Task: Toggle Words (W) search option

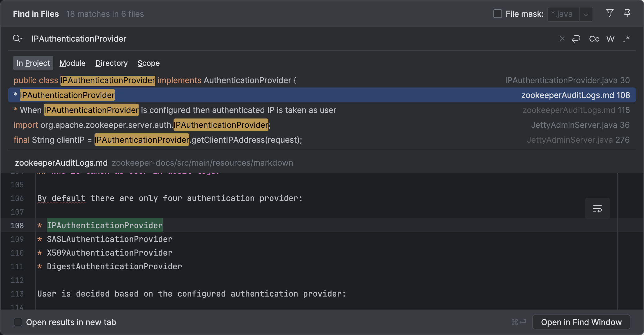Action: [x=610, y=39]
